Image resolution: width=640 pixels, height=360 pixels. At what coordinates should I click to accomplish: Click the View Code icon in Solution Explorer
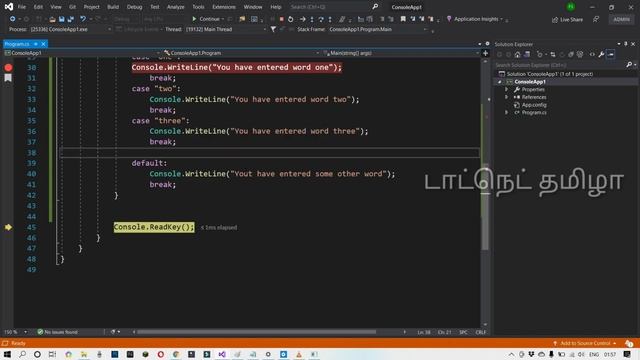coord(592,54)
